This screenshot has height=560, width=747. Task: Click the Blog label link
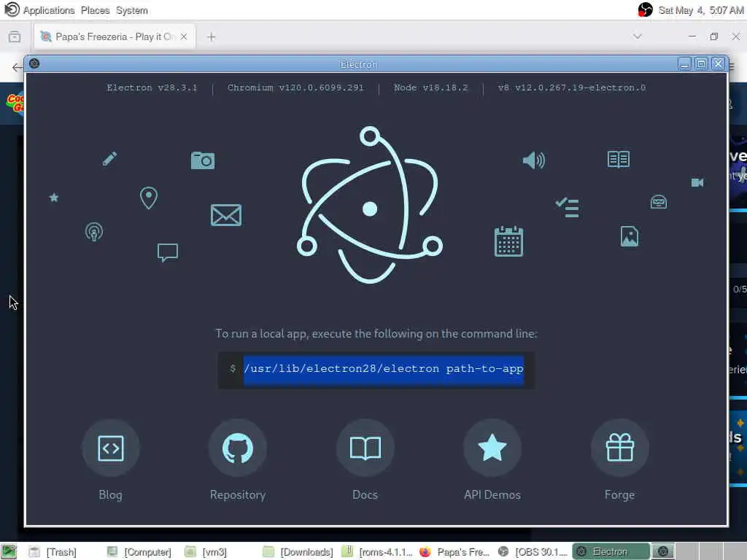click(x=111, y=495)
